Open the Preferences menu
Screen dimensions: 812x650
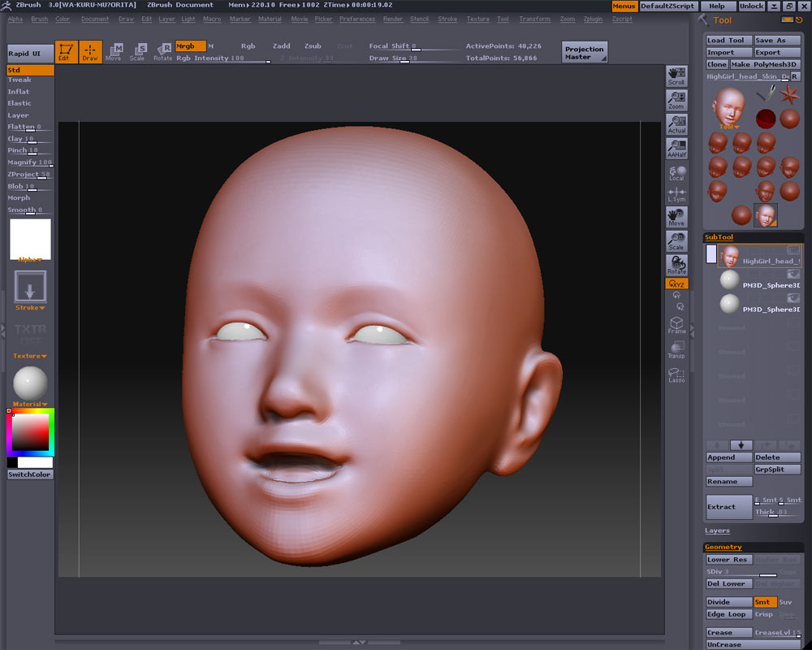(357, 19)
